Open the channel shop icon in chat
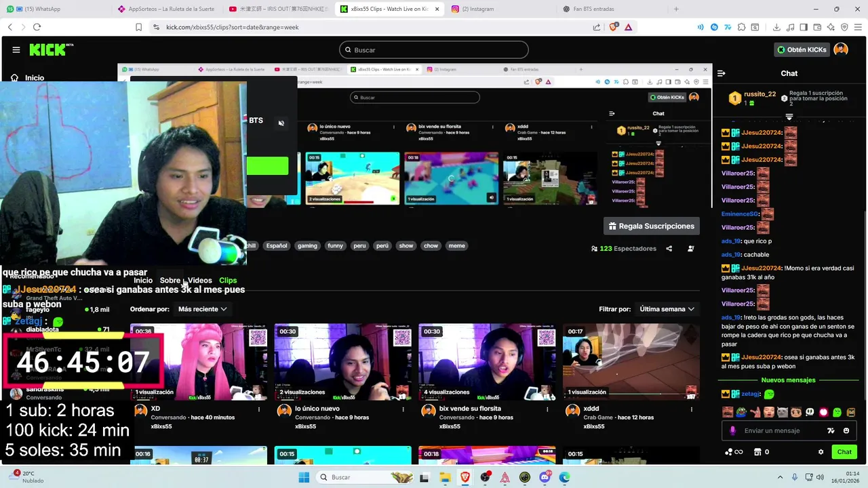 tap(757, 452)
